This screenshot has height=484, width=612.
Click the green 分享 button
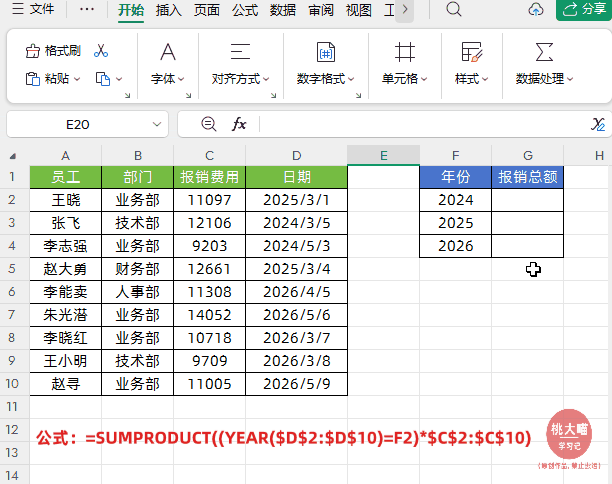(x=584, y=9)
